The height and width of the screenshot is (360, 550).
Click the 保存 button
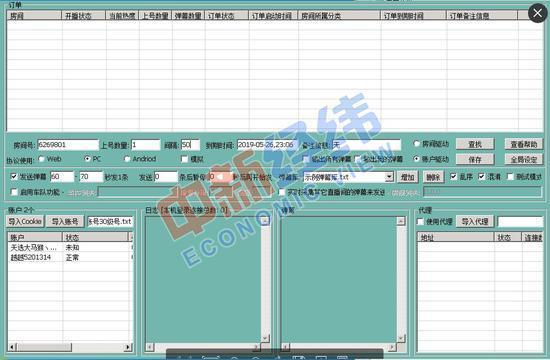[475, 159]
